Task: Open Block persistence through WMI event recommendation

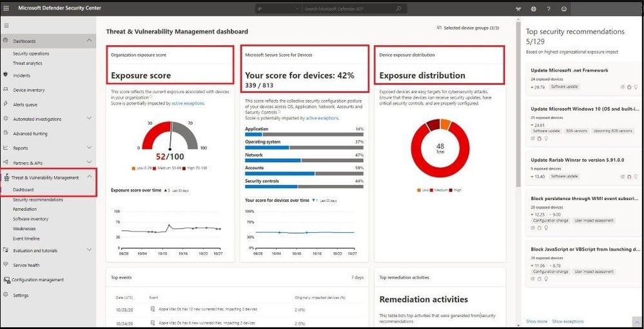Action: (x=585, y=198)
